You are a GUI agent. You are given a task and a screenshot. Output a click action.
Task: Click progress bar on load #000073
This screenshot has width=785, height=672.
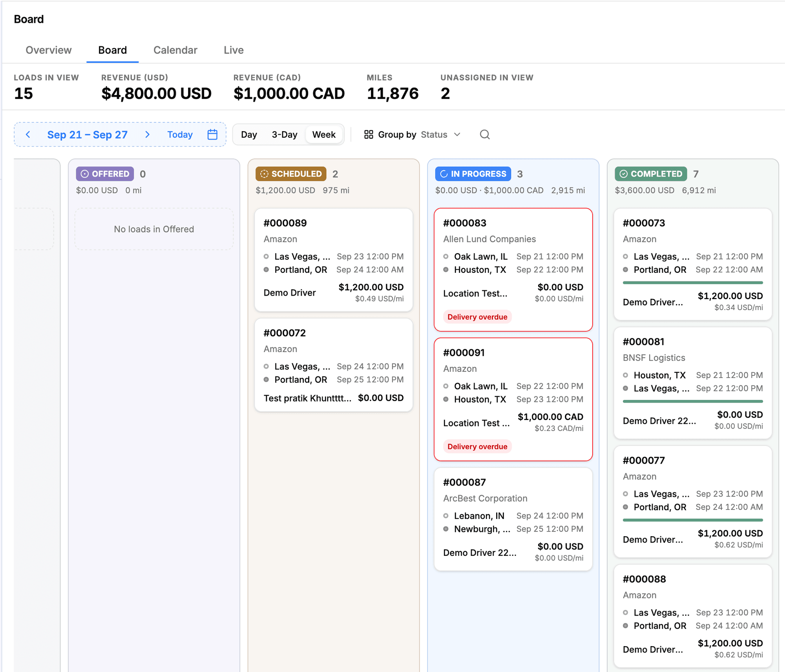coord(693,283)
